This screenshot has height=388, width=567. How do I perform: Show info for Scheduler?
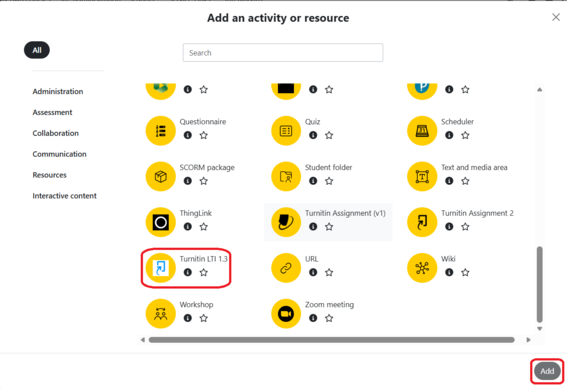click(449, 135)
